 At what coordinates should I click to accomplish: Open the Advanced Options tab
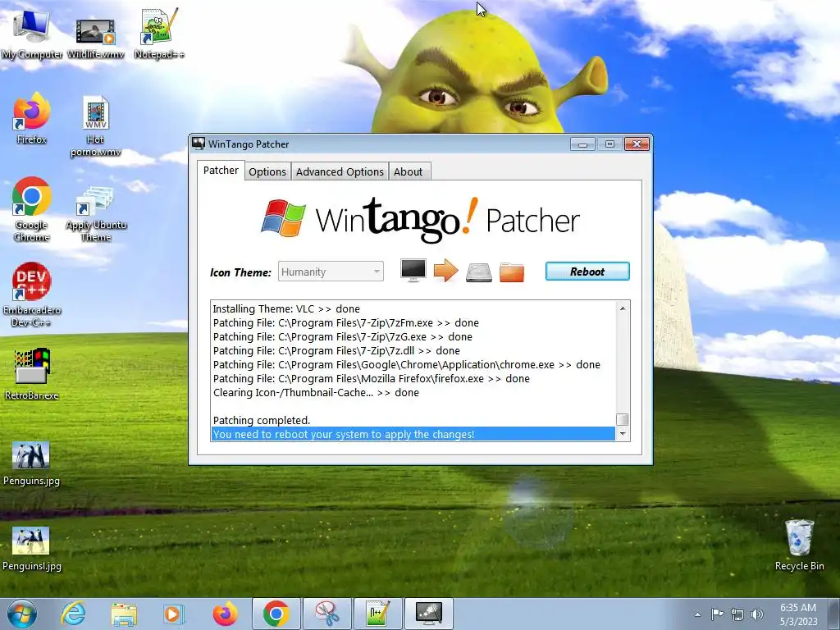coord(340,171)
